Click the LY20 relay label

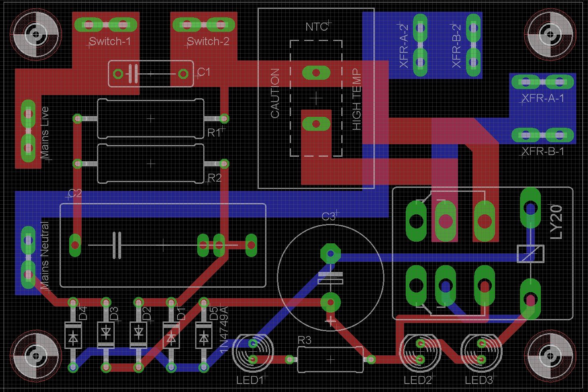click(556, 222)
